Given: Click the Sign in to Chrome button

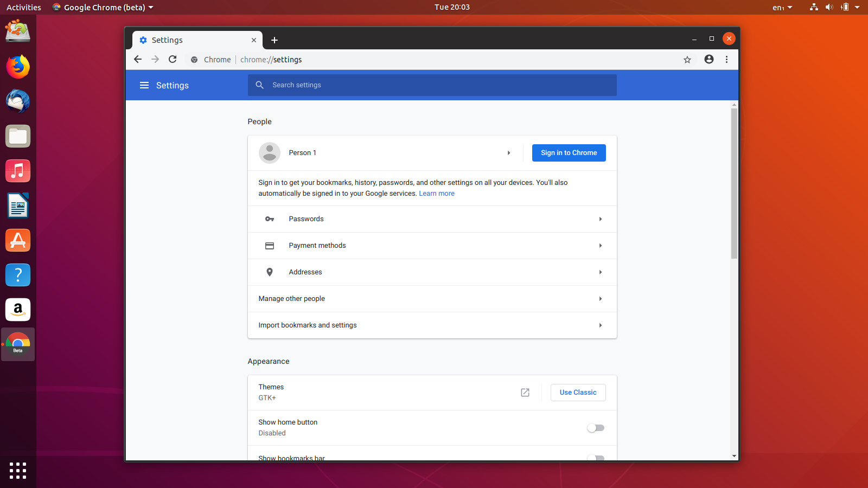Looking at the screenshot, I should (x=569, y=153).
